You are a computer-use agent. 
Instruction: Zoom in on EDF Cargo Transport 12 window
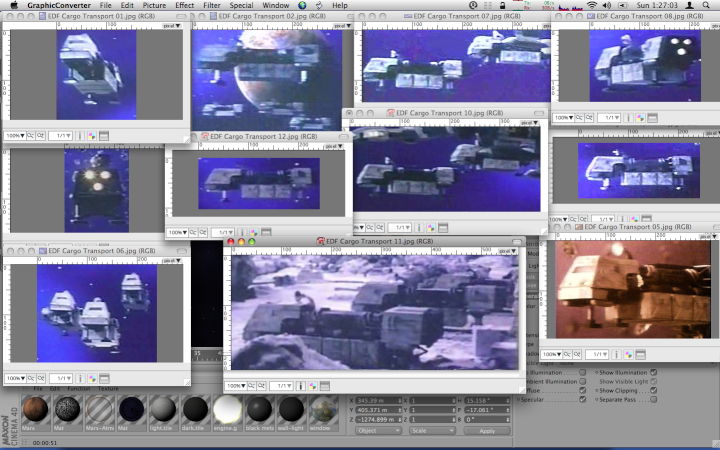[202, 232]
